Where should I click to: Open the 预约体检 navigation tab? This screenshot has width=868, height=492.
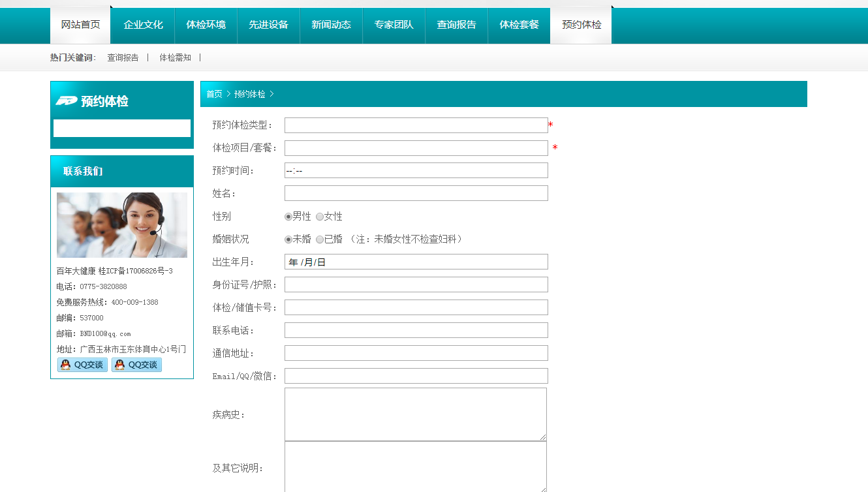pos(581,25)
